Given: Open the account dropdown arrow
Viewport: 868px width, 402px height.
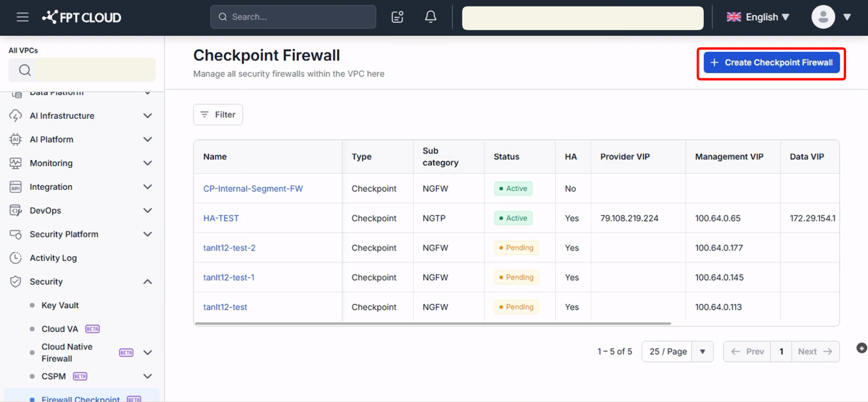Looking at the screenshot, I should pyautogui.click(x=847, y=17).
